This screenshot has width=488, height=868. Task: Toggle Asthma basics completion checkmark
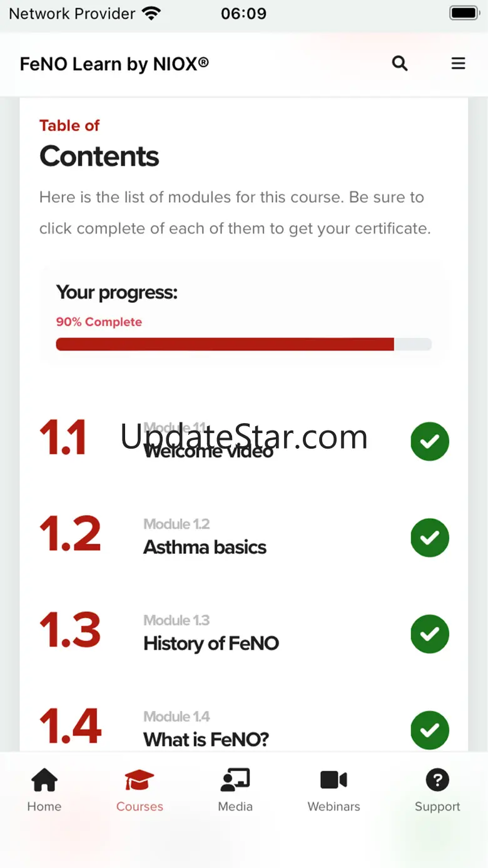coord(430,538)
